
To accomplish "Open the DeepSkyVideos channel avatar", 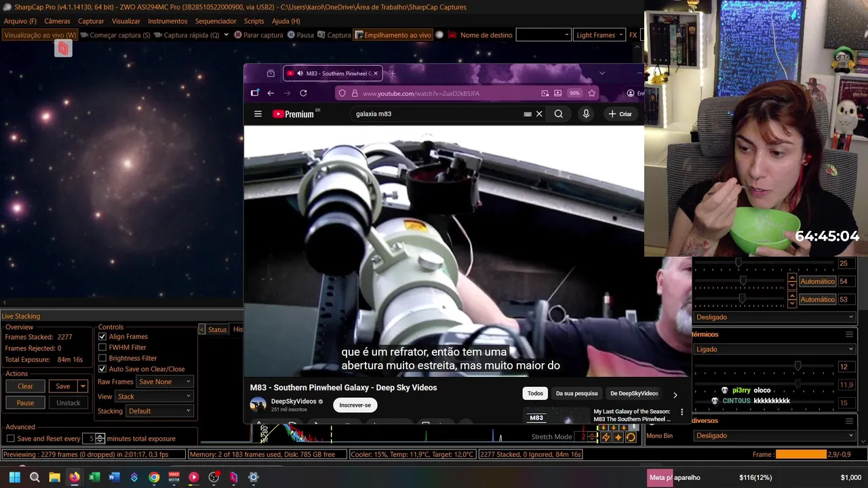I will pyautogui.click(x=258, y=405).
